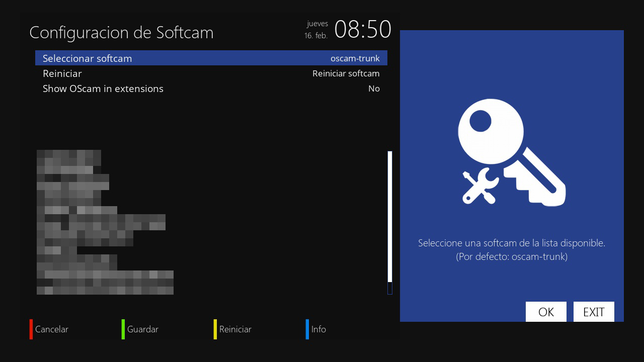This screenshot has width=644, height=362.
Task: Highlight the Seleccionar softcam row label
Action: (x=88, y=58)
